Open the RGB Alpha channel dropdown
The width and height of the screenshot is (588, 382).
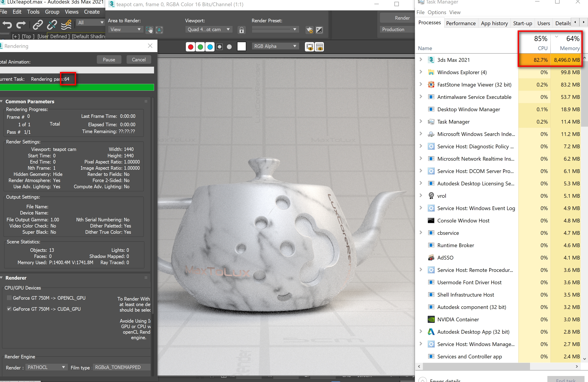click(x=275, y=46)
